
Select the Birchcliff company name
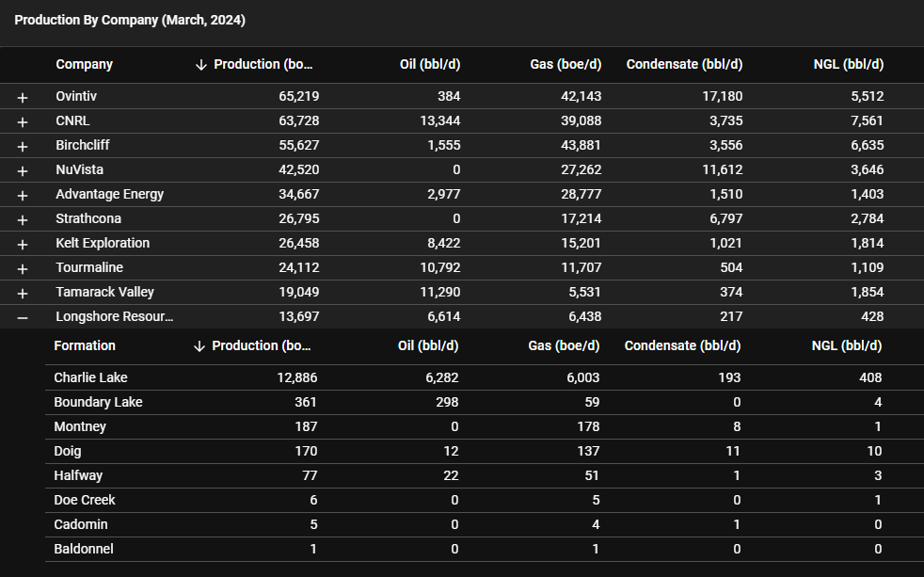pyautogui.click(x=83, y=145)
